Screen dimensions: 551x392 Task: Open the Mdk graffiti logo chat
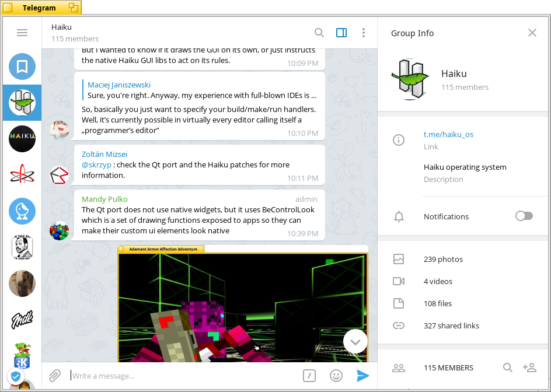pos(22,320)
